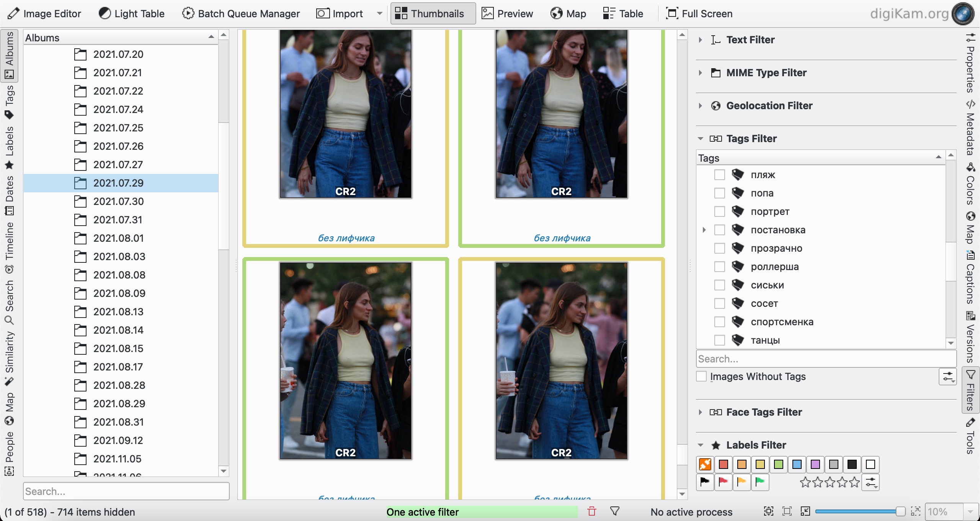The width and height of the screenshot is (980, 521).
Task: Click the digiKam.org globe logo
Action: [x=962, y=14]
